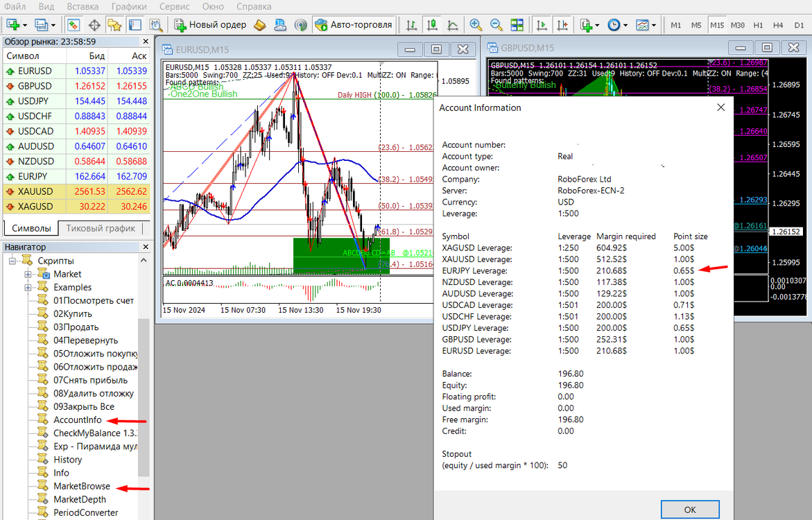Click the Navigator vertical scrollbar
812x520 pixels.
point(144,397)
